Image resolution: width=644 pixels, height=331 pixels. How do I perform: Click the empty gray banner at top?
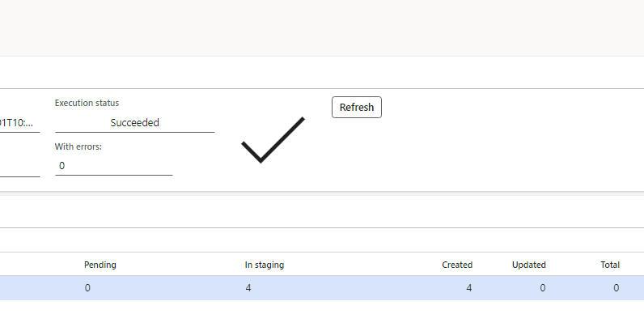coord(322,28)
